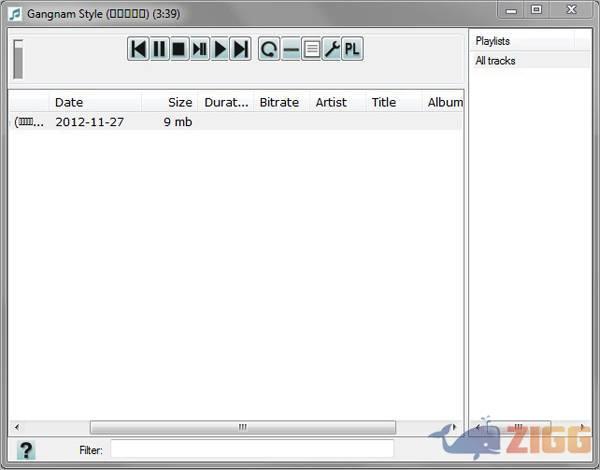The image size is (600, 470).
Task: Minimize the Gangnam Style player window
Action: click(511, 10)
